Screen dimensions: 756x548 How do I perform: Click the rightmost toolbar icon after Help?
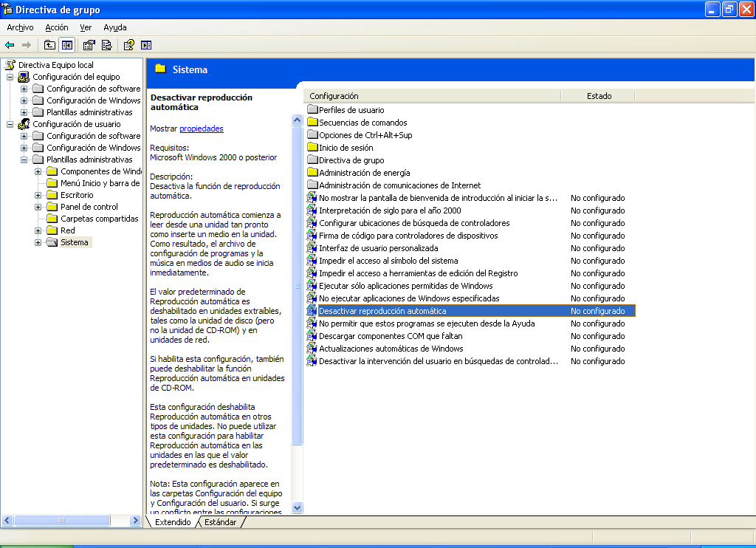coord(146,45)
